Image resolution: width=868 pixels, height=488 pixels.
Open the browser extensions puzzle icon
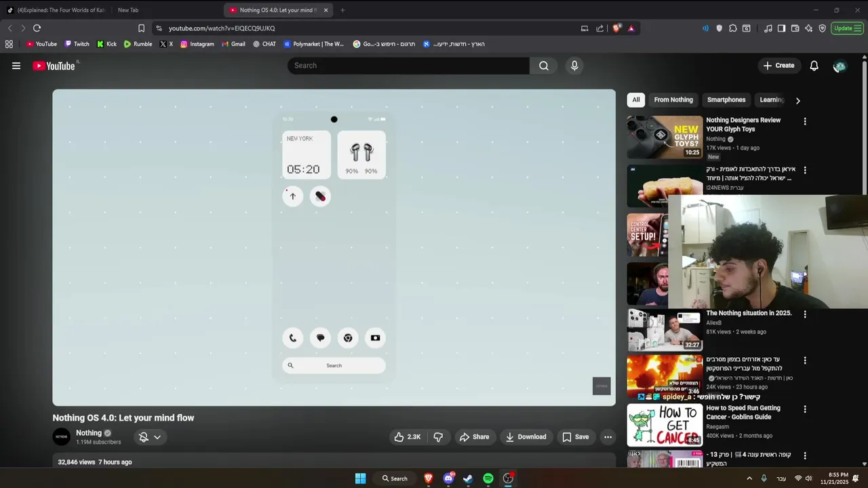(x=733, y=28)
